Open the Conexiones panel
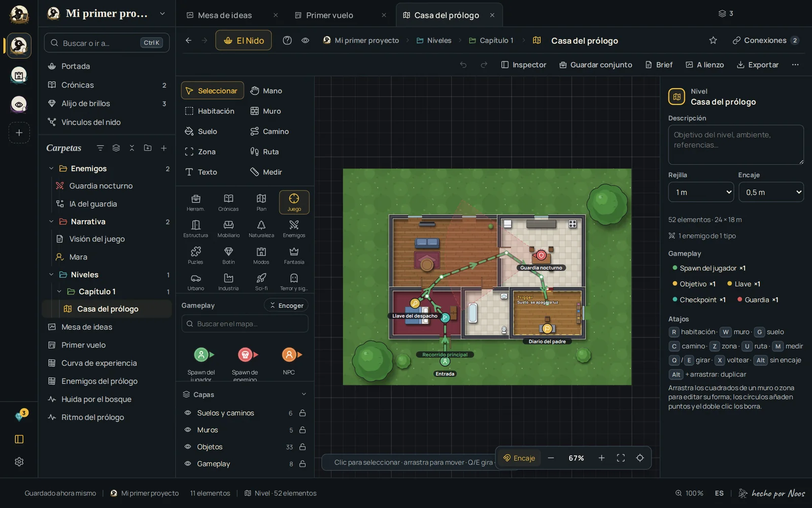This screenshot has width=812, height=508. pos(766,40)
